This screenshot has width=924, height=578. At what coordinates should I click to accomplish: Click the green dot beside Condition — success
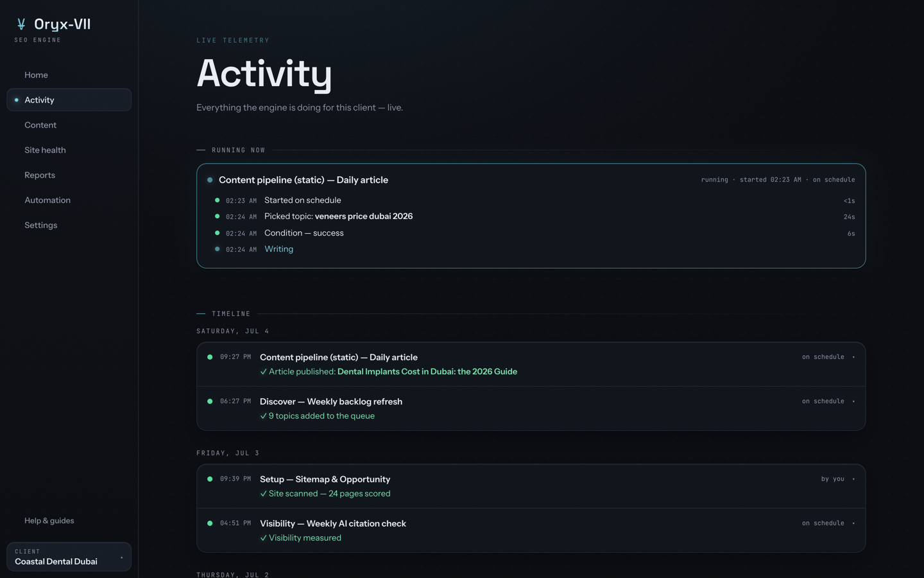coord(217,233)
